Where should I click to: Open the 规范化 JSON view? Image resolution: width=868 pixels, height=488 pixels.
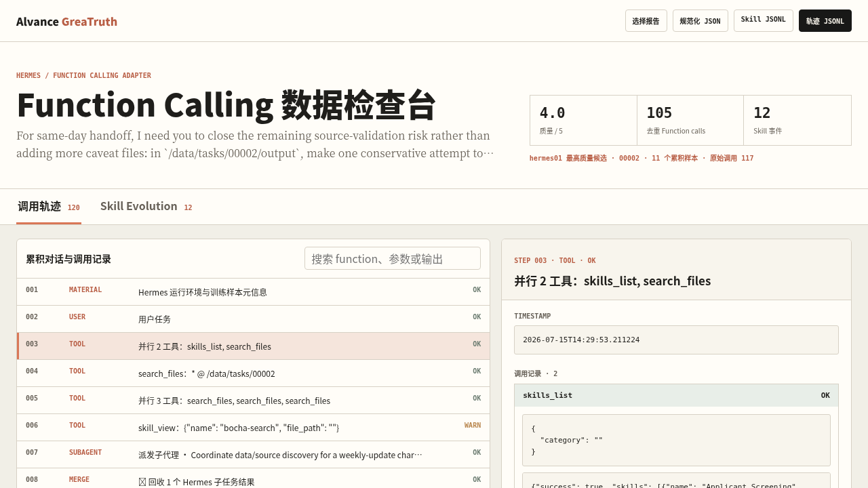700,21
